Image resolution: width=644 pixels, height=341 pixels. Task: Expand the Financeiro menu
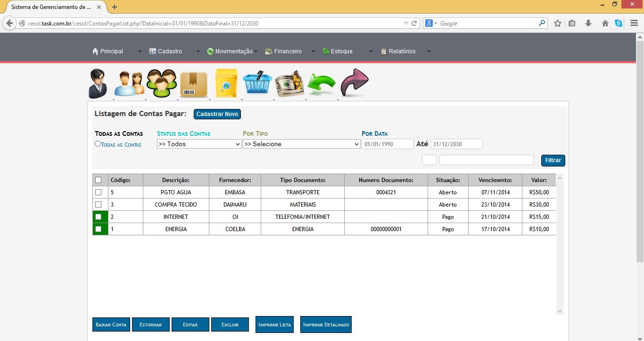click(288, 51)
